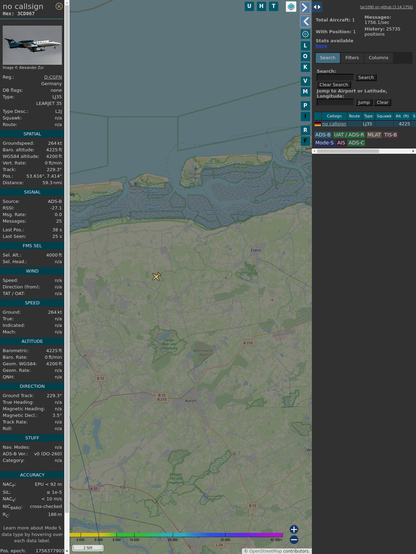This screenshot has width=416, height=554.
Task: Click the UAT / ADS-R legend tag
Action: [x=349, y=135]
